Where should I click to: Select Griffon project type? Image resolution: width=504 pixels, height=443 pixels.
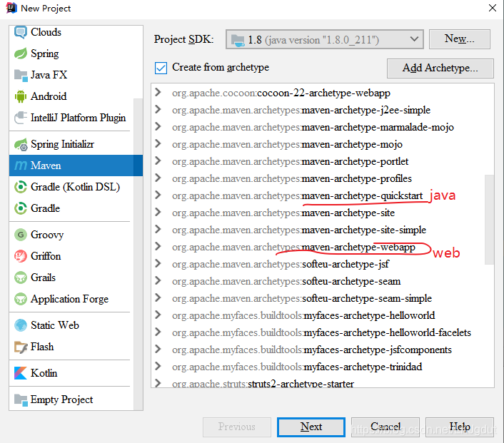[71, 256]
